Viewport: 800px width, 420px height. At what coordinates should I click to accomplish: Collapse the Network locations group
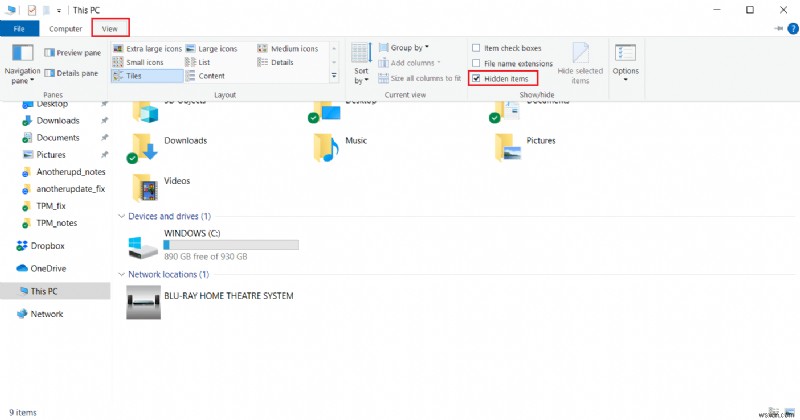tap(121, 275)
